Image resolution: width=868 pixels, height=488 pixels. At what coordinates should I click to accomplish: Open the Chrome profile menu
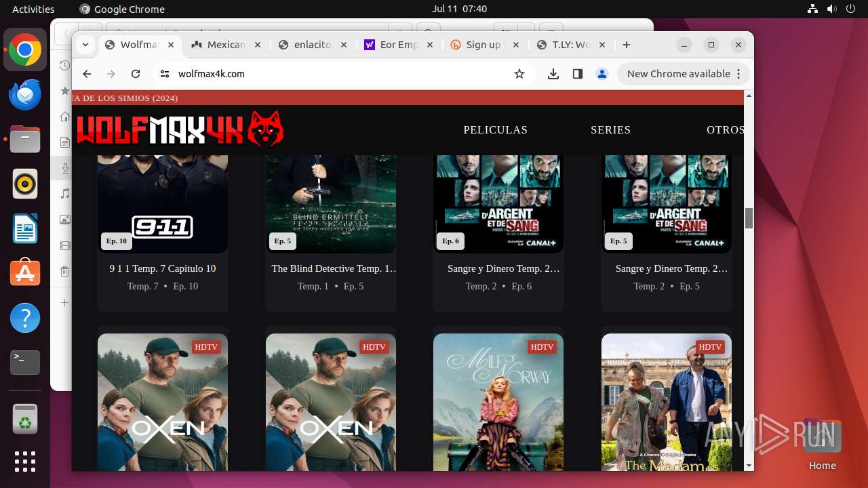(x=601, y=74)
